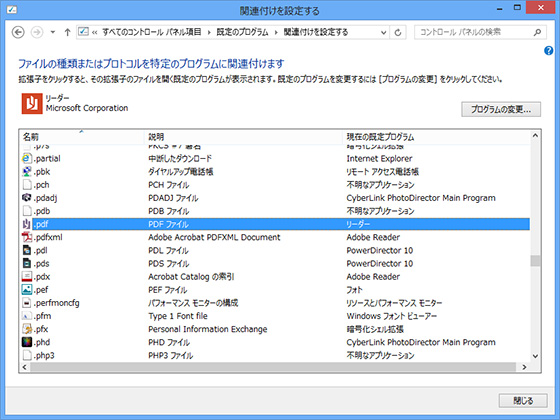Click the Type 1 Font file description

tap(178, 316)
